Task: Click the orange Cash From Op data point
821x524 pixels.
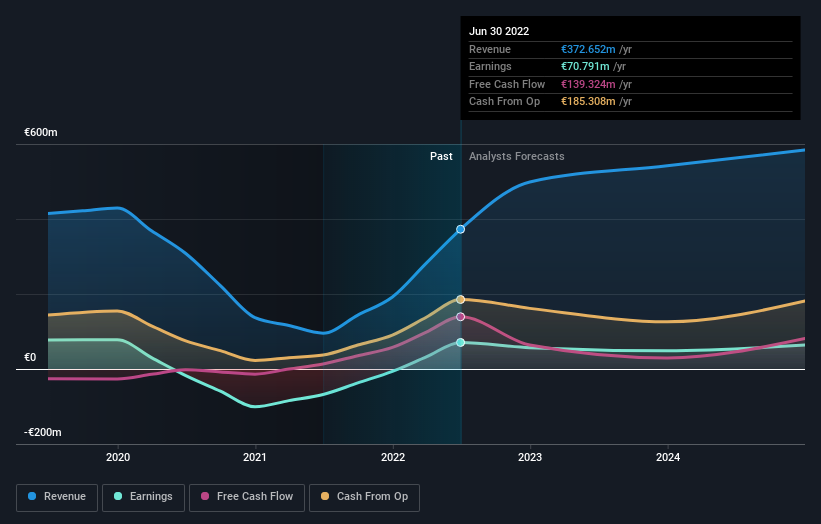Action: (460, 299)
